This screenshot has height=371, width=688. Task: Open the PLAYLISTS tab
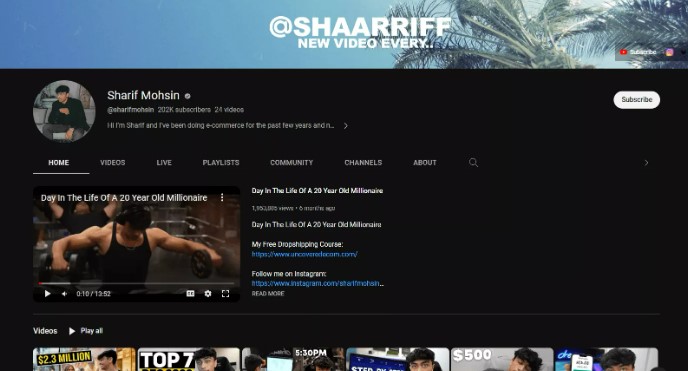(221, 163)
